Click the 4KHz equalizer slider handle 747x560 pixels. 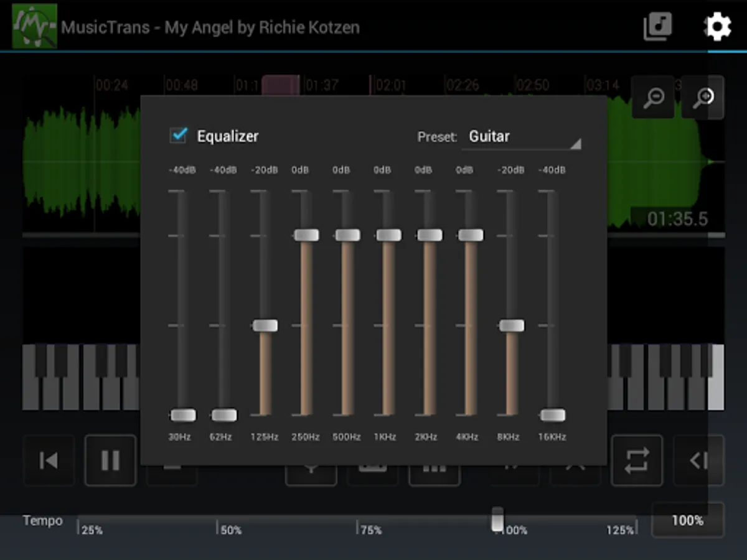tap(471, 235)
